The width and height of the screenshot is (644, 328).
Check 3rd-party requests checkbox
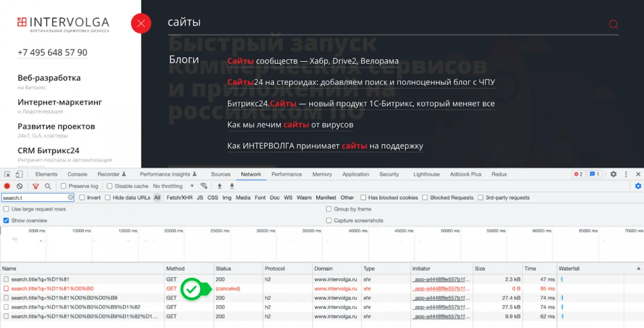[x=480, y=198]
